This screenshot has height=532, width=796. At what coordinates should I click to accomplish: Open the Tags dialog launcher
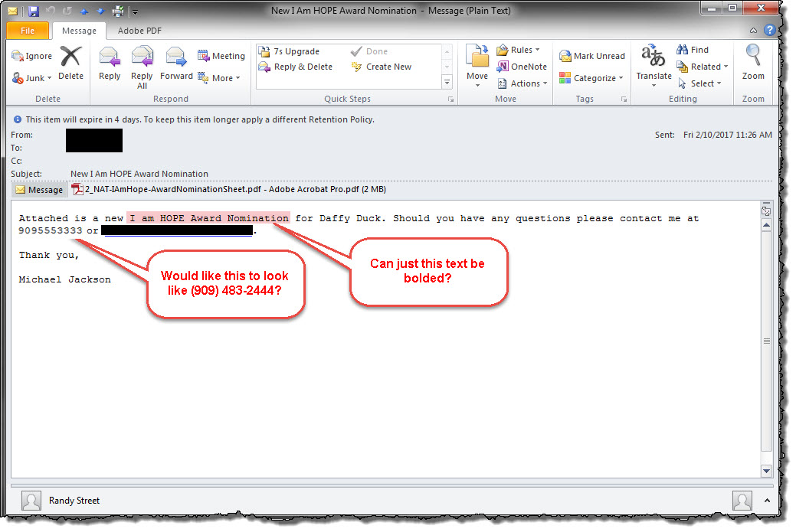pos(624,100)
